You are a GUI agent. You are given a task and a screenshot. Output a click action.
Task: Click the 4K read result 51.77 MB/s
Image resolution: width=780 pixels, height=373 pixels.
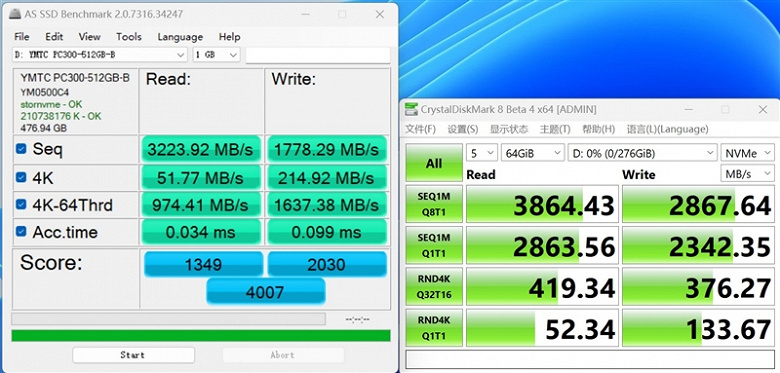click(200, 177)
